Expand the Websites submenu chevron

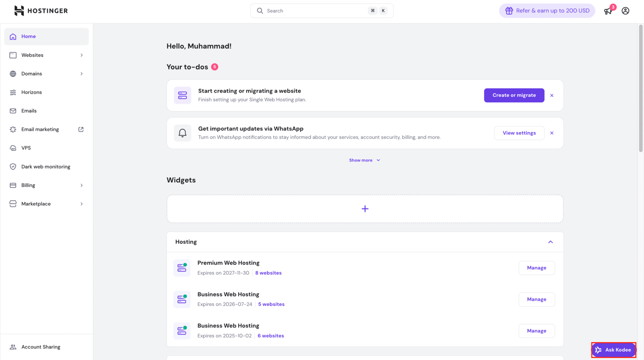point(82,55)
